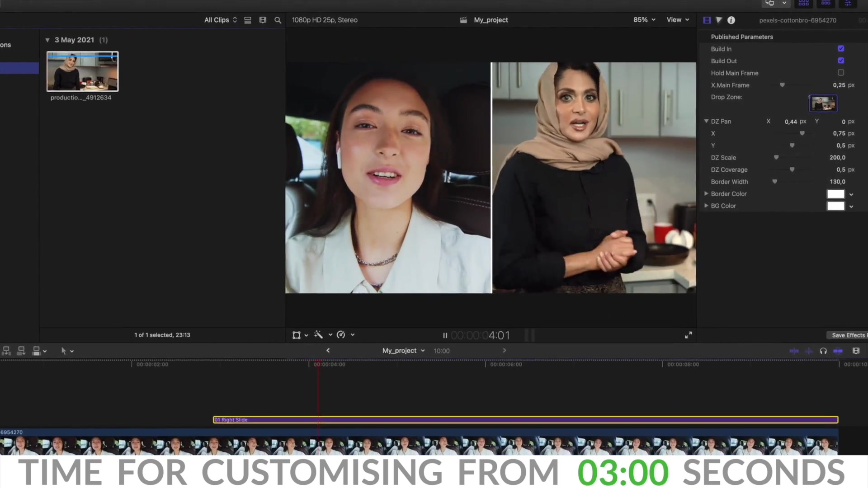Screen dimensions: 868x488
Task: Click the Drop Zone thumbnail
Action: [x=823, y=103]
